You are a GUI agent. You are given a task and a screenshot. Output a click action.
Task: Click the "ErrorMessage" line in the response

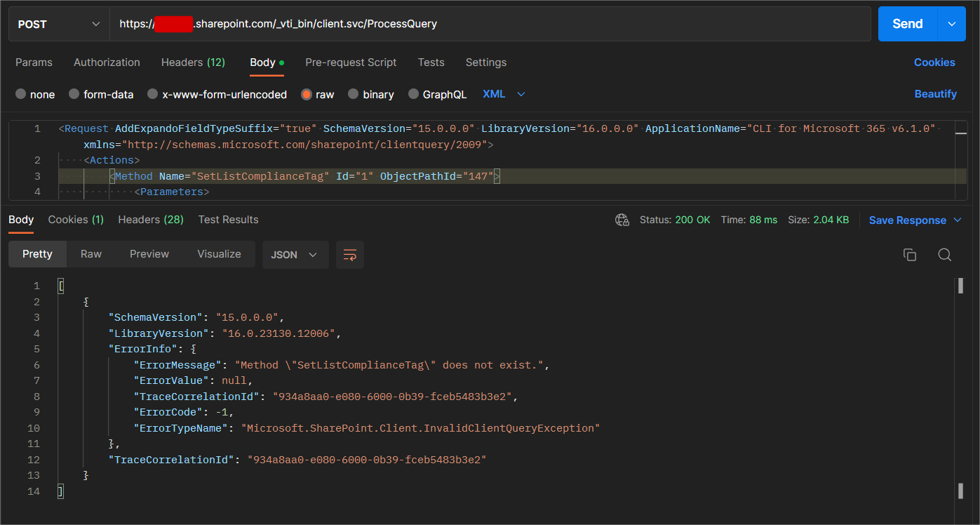(x=341, y=365)
